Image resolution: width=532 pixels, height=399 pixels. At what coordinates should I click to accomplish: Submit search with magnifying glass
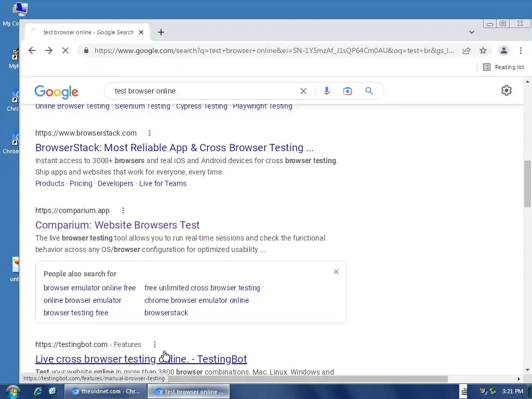tap(369, 91)
